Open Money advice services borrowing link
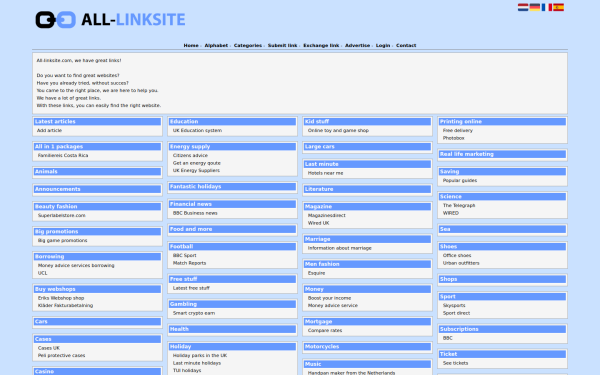The width and height of the screenshot is (600, 375). pyautogui.click(x=76, y=266)
